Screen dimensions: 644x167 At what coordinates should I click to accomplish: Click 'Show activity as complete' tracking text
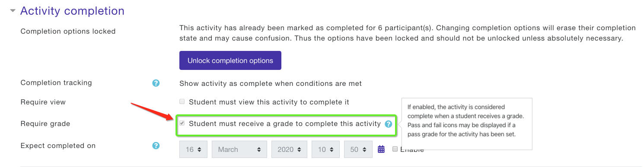[271, 83]
